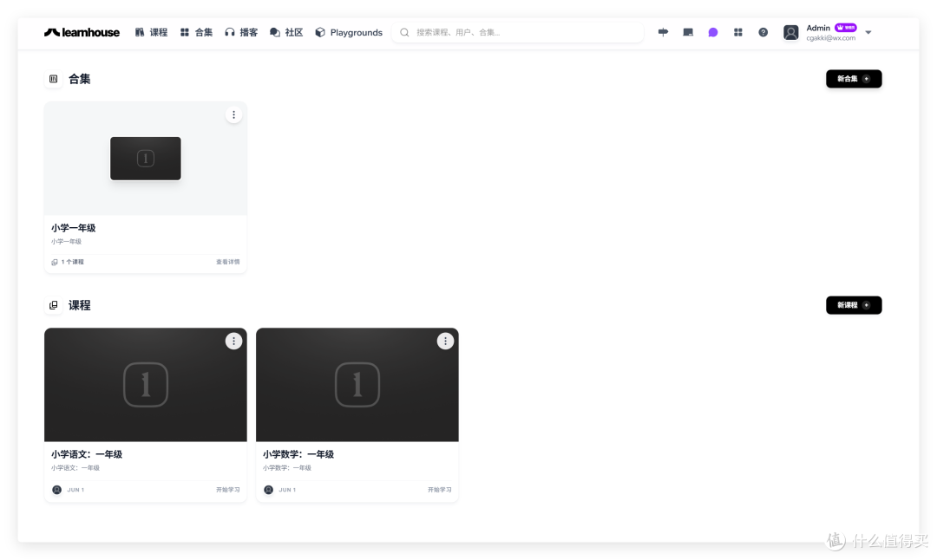Click the 合集 section heading icon
The height and width of the screenshot is (560, 937).
[53, 79]
